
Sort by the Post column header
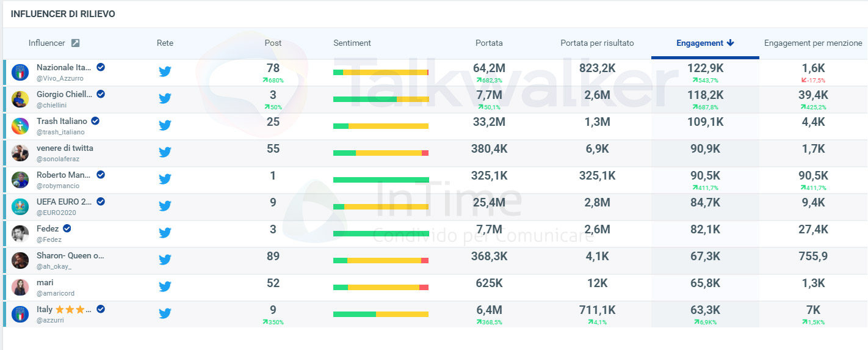coord(273,43)
